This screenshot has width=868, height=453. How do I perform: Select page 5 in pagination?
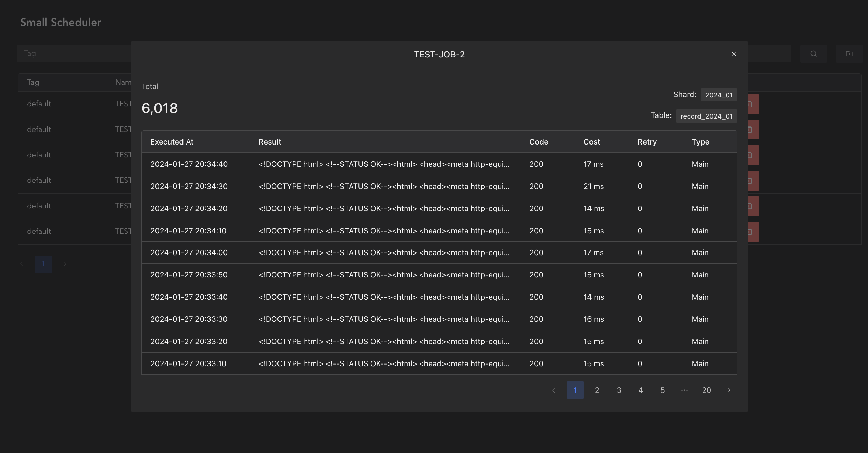point(662,390)
